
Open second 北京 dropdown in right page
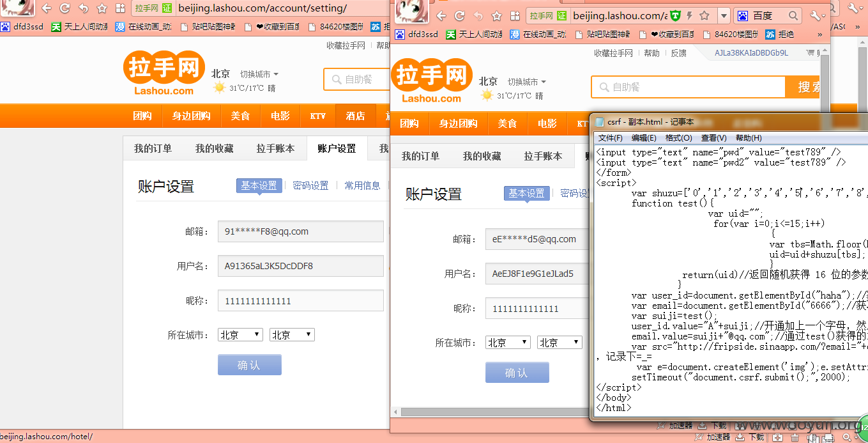pyautogui.click(x=560, y=343)
